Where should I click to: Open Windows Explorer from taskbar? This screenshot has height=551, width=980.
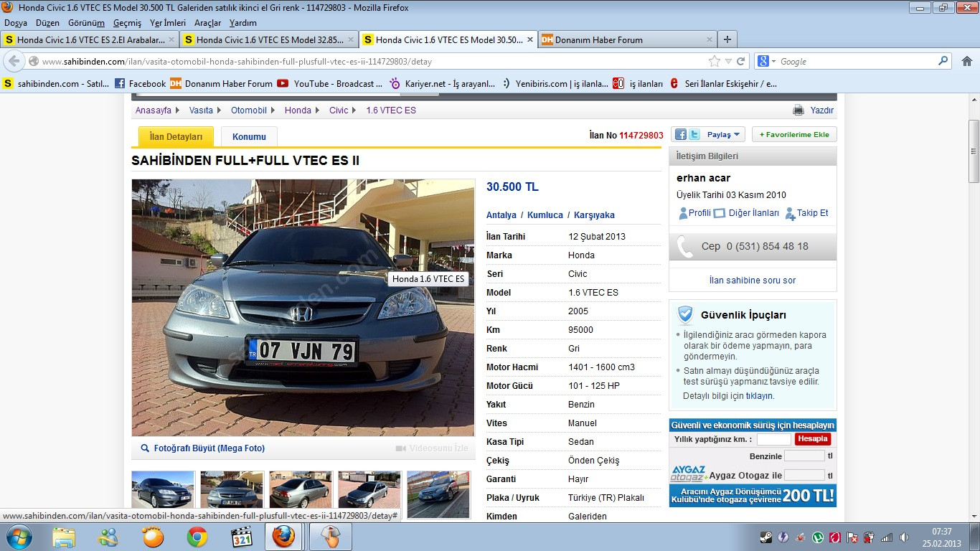(64, 537)
